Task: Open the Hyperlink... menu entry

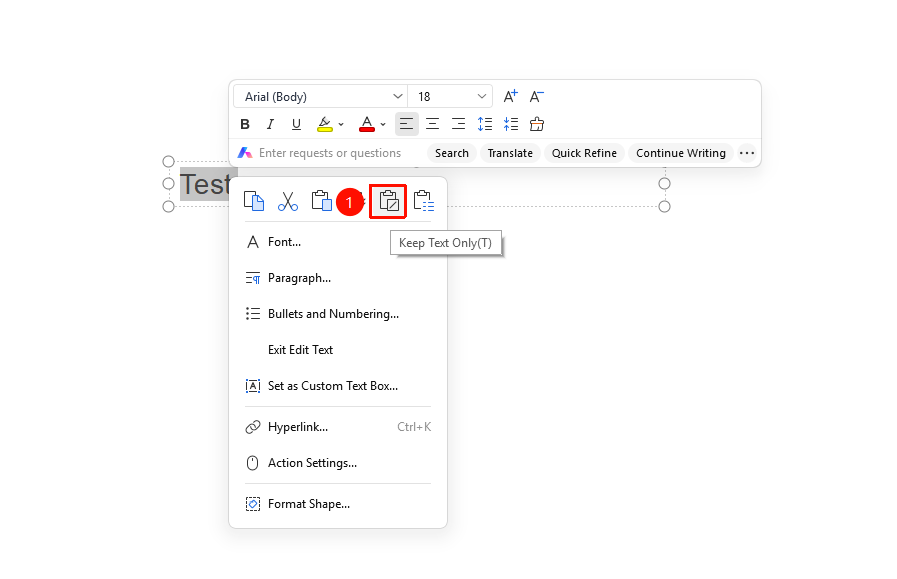Action: (x=338, y=427)
